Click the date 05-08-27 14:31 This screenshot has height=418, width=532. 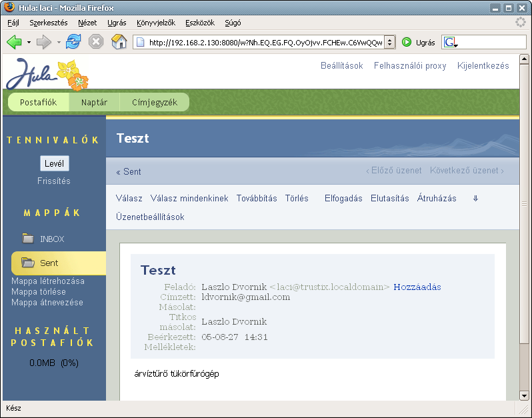point(235,337)
